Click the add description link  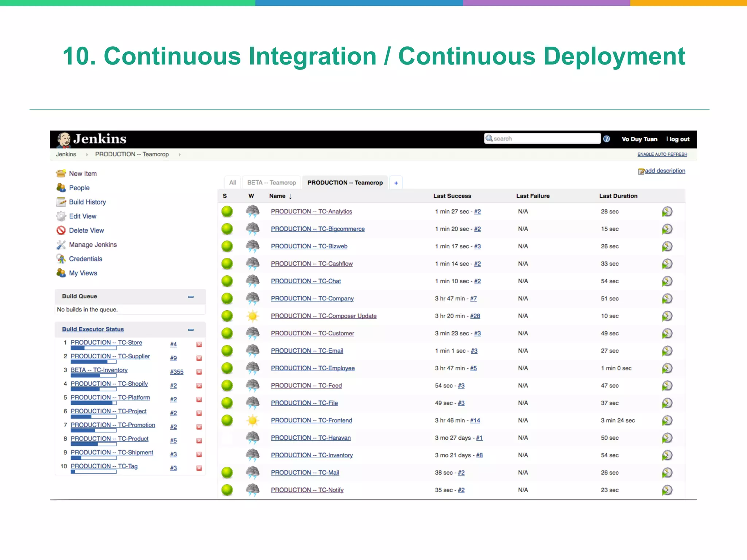pos(665,171)
